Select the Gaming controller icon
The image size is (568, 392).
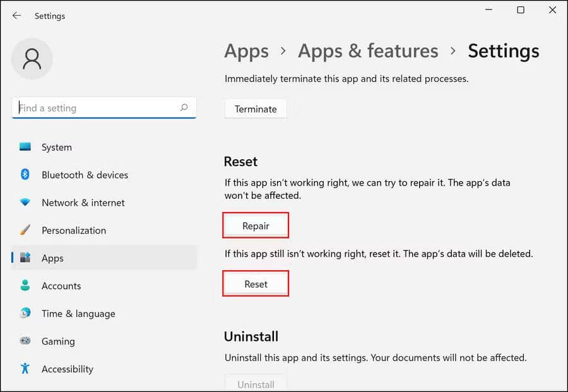click(x=25, y=342)
